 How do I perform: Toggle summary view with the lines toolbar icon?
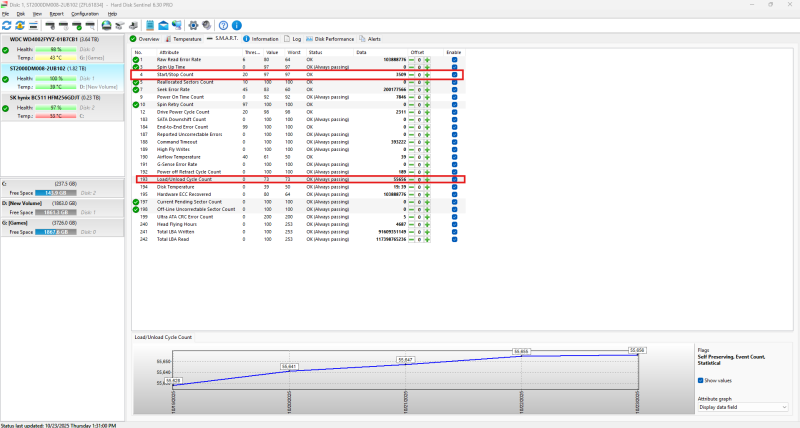pos(33,25)
